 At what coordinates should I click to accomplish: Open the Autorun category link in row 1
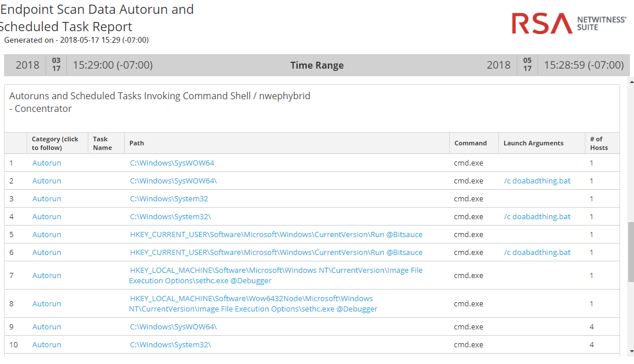pyautogui.click(x=46, y=163)
